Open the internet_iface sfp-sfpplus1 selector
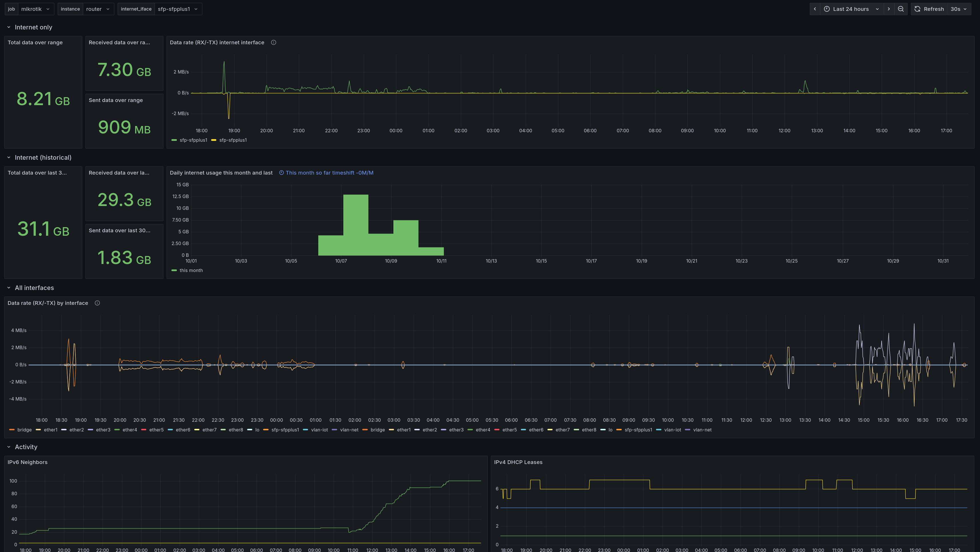Screen dimensions: 980x552 click(x=178, y=9)
